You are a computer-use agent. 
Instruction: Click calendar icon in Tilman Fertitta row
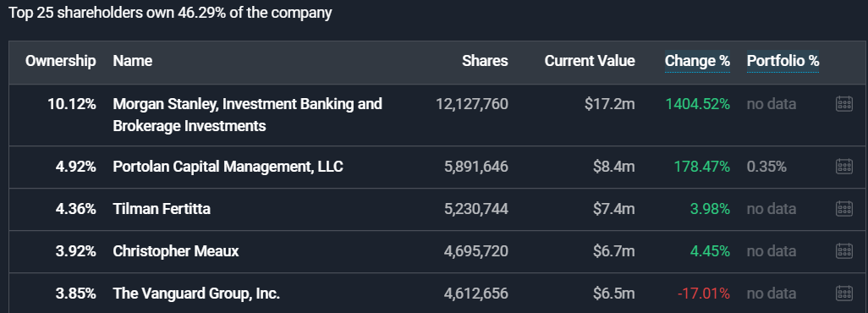pyautogui.click(x=843, y=209)
